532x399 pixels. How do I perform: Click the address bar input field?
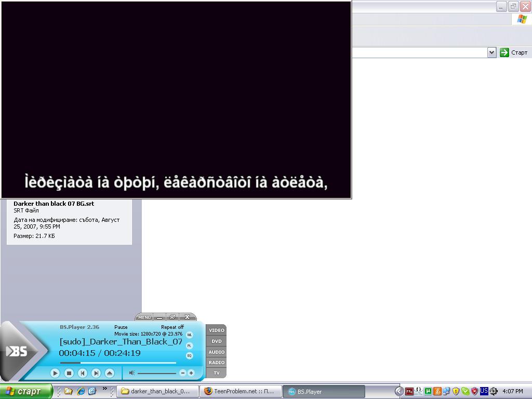pos(420,52)
